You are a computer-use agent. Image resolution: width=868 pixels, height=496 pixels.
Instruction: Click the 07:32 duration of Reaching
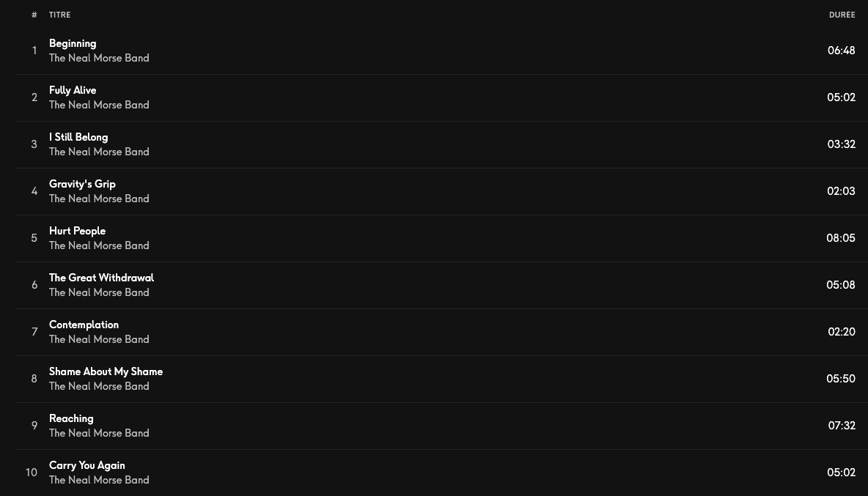pyautogui.click(x=842, y=425)
